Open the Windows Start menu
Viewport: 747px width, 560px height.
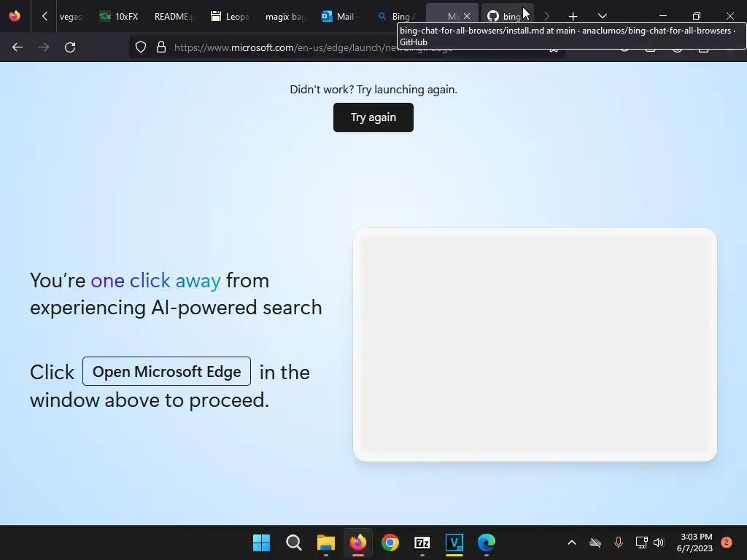(262, 542)
